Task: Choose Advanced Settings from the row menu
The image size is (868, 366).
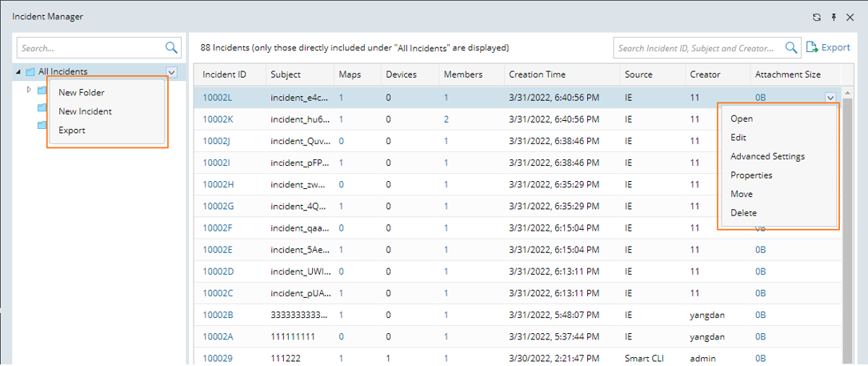Action: click(767, 156)
